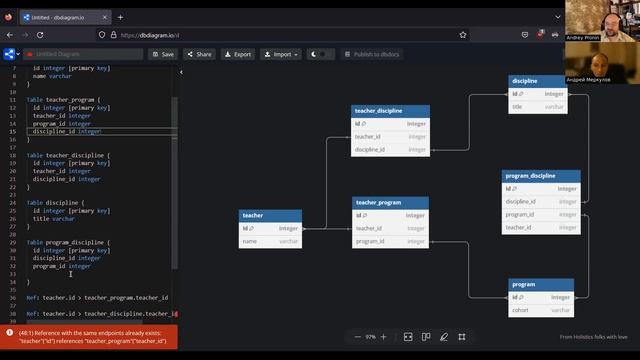Select the program_discipline table header
This screenshot has width=640, height=360.
click(541, 176)
